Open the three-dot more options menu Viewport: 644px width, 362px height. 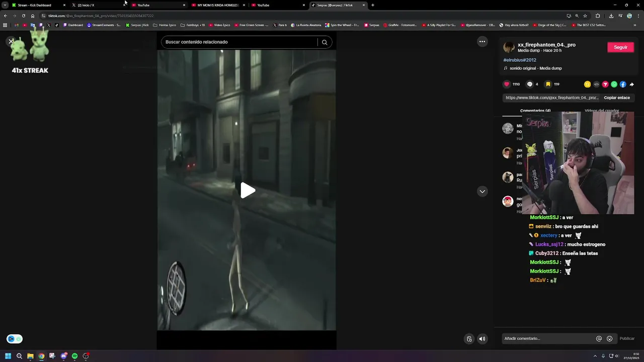coord(482,42)
